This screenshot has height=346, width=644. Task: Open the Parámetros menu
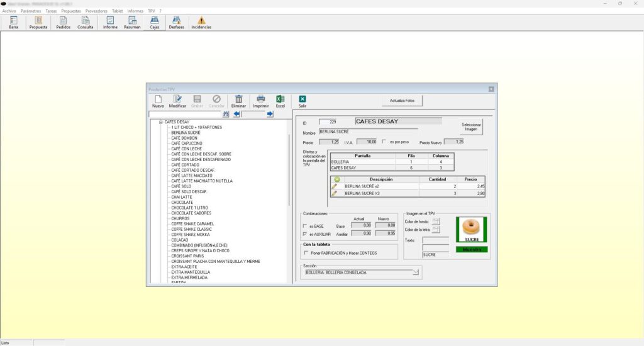pyautogui.click(x=31, y=11)
